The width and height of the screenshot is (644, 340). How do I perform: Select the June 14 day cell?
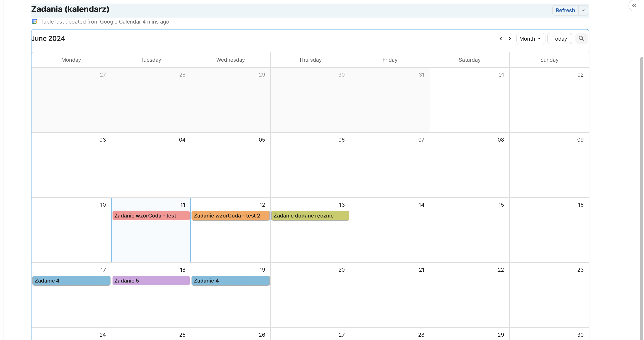coord(390,235)
